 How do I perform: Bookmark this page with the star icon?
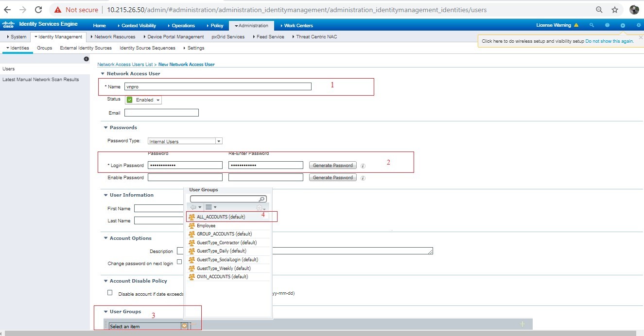pos(615,10)
